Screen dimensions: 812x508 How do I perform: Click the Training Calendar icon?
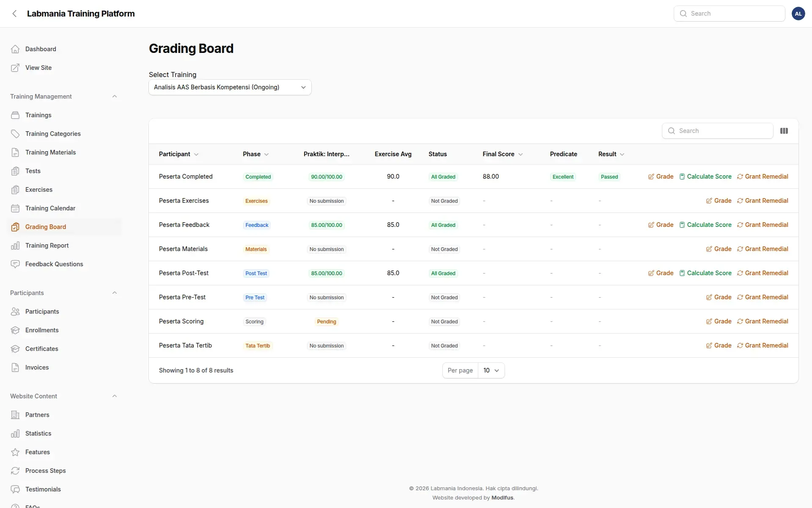15,208
